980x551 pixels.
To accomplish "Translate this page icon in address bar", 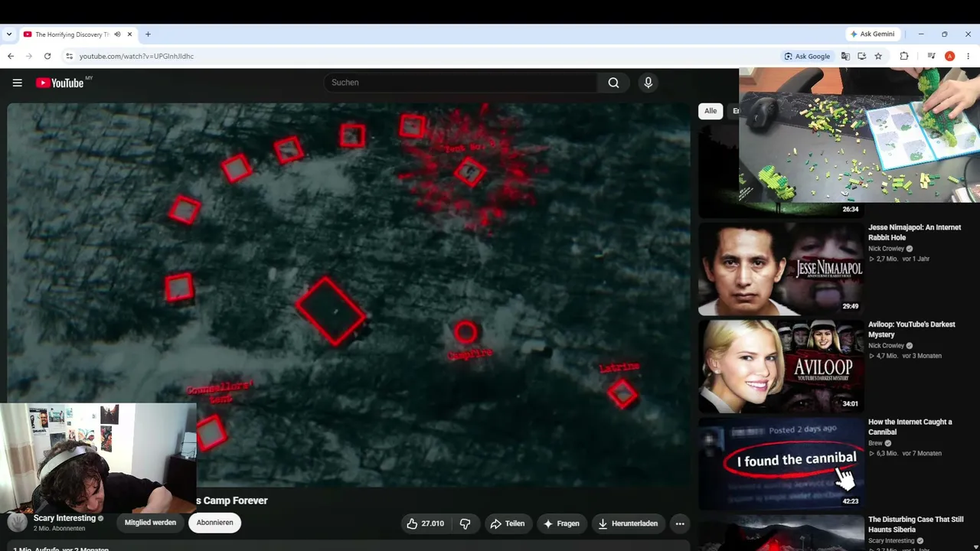I will (845, 56).
